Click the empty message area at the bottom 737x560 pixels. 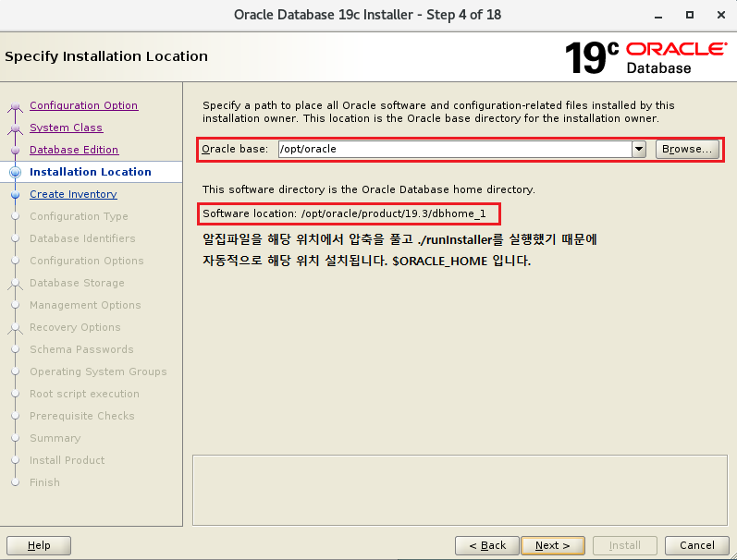(460, 490)
